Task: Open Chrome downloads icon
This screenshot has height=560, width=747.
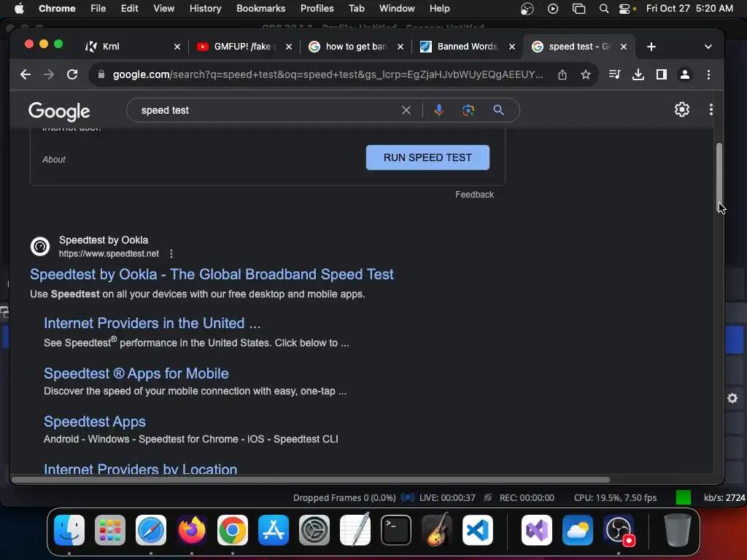Action: pyautogui.click(x=638, y=74)
